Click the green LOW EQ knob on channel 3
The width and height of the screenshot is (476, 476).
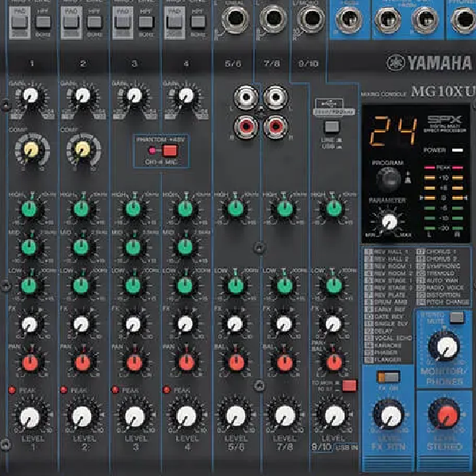(133, 286)
